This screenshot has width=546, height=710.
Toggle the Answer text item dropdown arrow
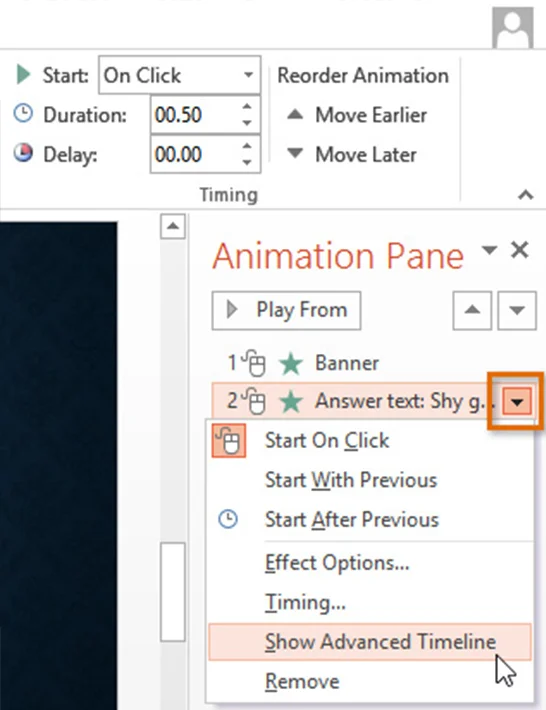point(517,401)
